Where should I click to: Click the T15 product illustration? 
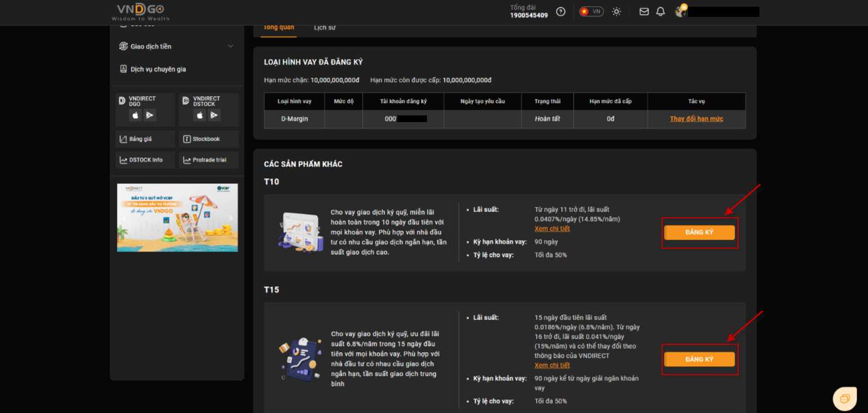300,359
